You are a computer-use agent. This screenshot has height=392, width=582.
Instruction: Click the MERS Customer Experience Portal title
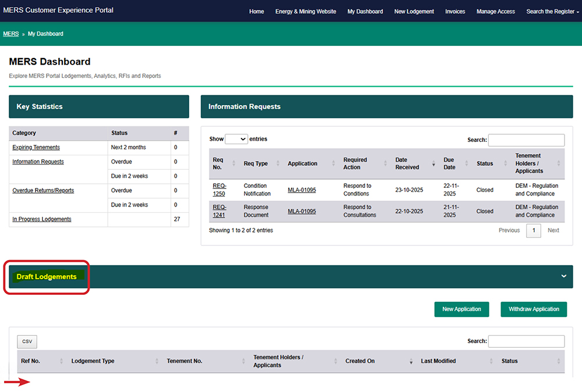click(58, 10)
